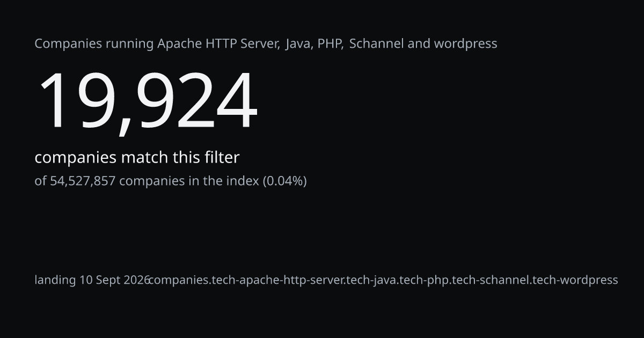Screen dimensions: 644x338
Task: Click the word 'filter' below the count
Action: coord(222,158)
